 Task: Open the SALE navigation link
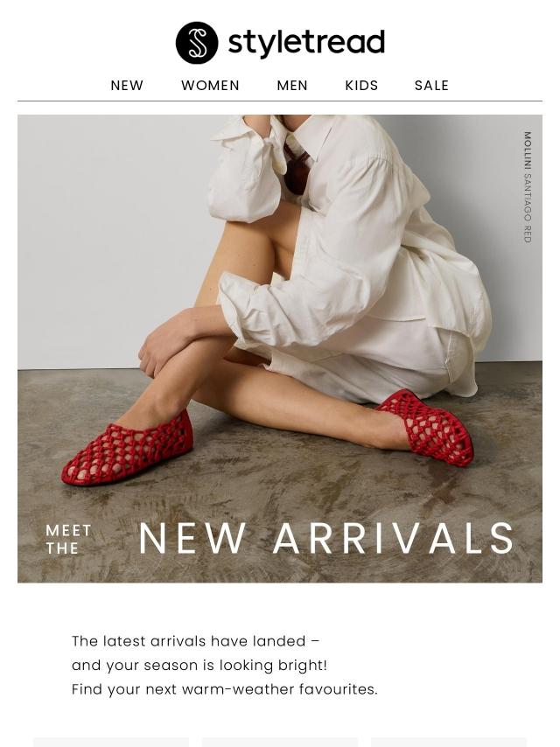pyautogui.click(x=431, y=85)
